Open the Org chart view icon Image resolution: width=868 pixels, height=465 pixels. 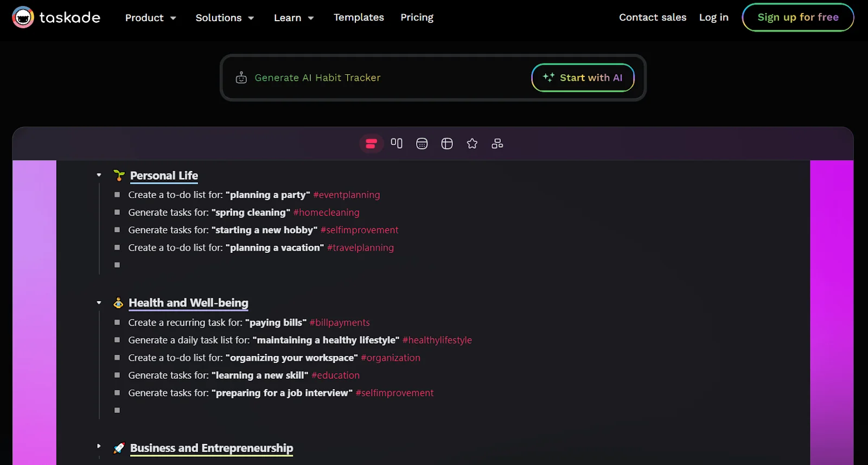click(x=497, y=144)
